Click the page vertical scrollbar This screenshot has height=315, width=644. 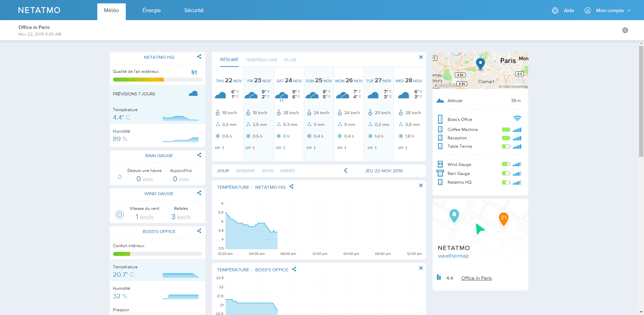(641, 101)
